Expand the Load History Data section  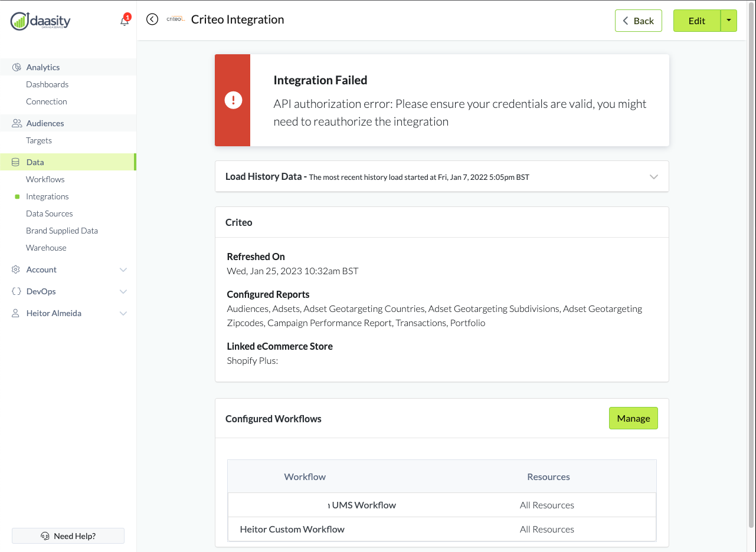coord(653,177)
